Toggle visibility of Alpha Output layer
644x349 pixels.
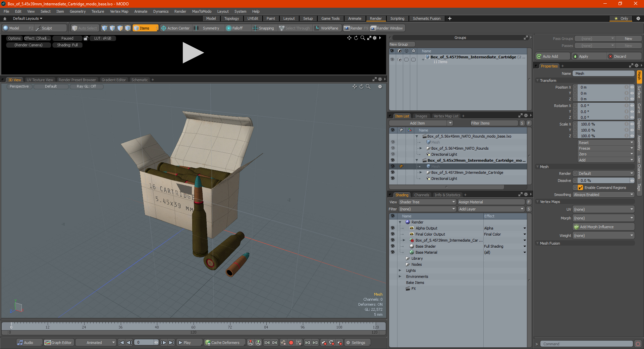[x=393, y=228]
